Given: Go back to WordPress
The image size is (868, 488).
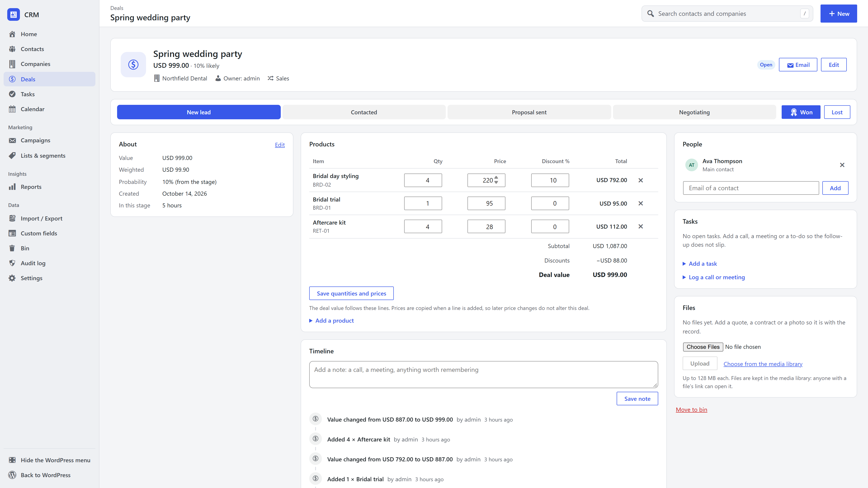Looking at the screenshot, I should (49, 475).
